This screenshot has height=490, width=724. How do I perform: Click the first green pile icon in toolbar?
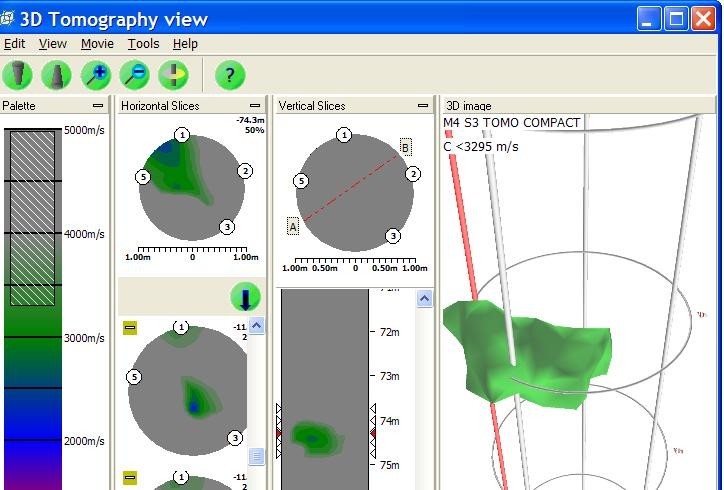coord(17,75)
